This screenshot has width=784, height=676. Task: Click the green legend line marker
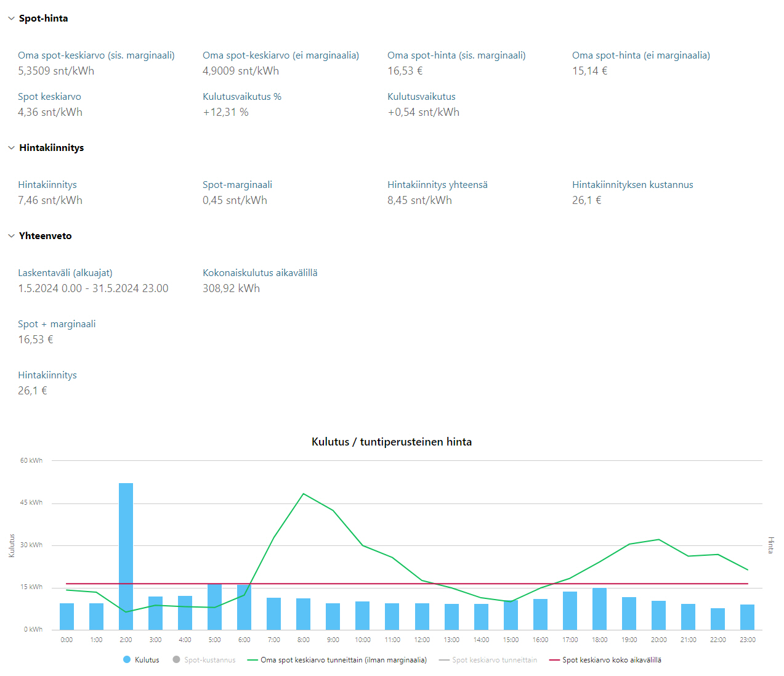252,660
